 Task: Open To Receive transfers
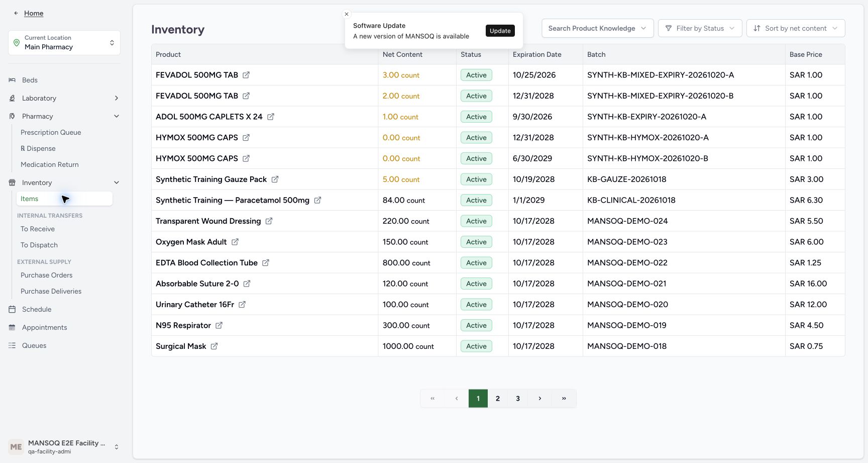click(38, 229)
